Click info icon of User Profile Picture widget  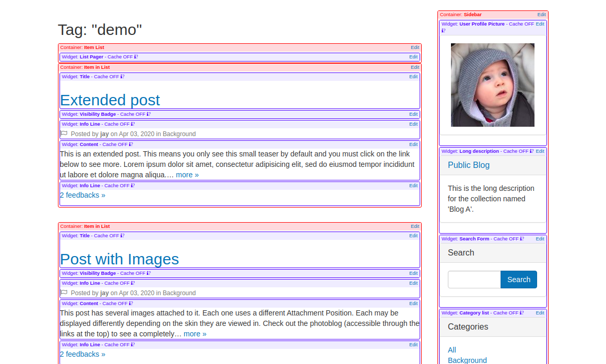click(443, 30)
